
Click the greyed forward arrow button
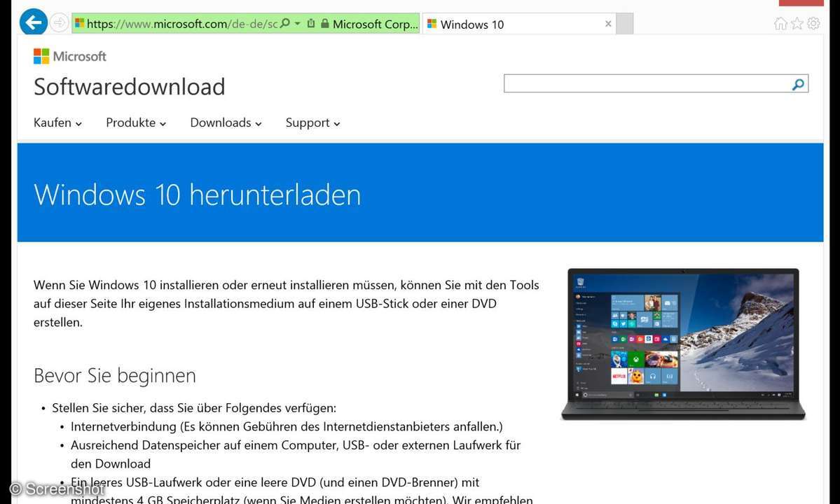(58, 23)
